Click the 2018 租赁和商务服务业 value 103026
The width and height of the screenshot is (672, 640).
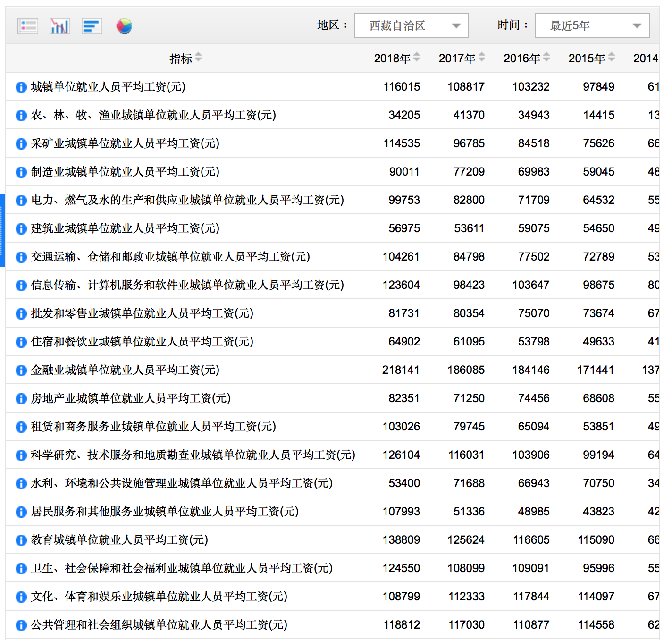(x=401, y=427)
